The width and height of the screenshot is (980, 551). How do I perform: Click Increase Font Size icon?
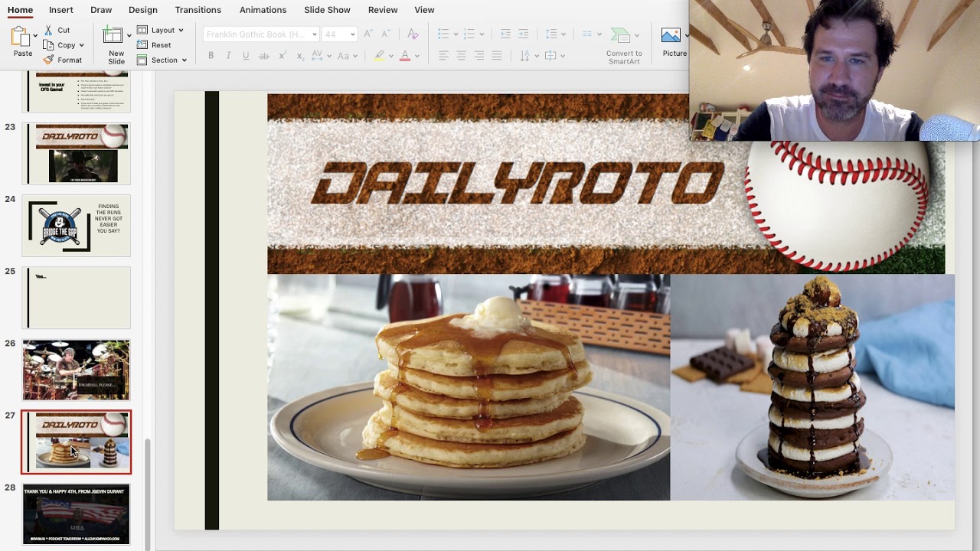coord(368,34)
